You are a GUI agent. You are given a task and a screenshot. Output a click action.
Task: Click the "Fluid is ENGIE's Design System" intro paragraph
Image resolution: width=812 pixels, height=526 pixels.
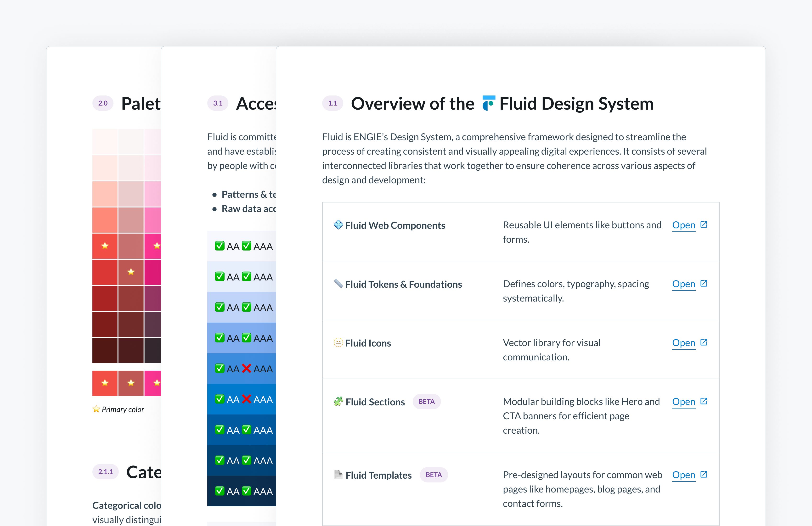pos(514,158)
